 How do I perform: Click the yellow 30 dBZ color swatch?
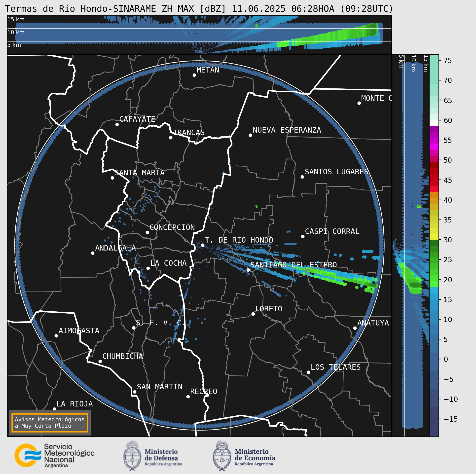tap(434, 237)
